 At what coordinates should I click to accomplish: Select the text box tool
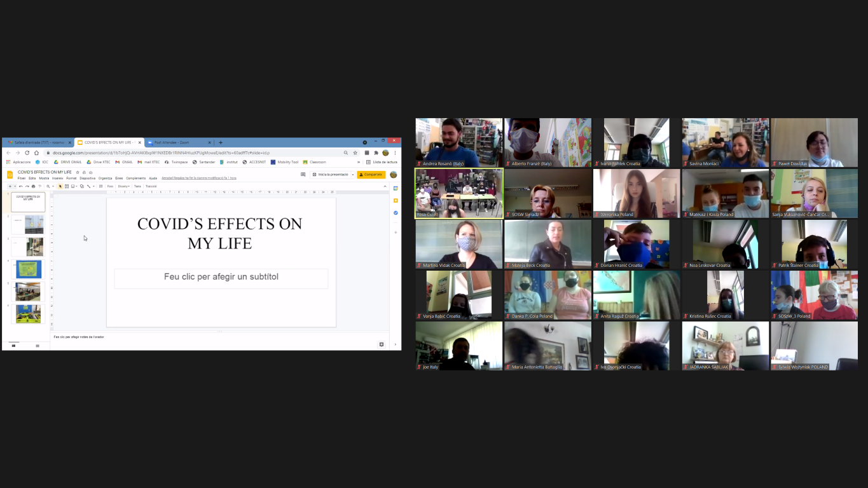tap(66, 186)
